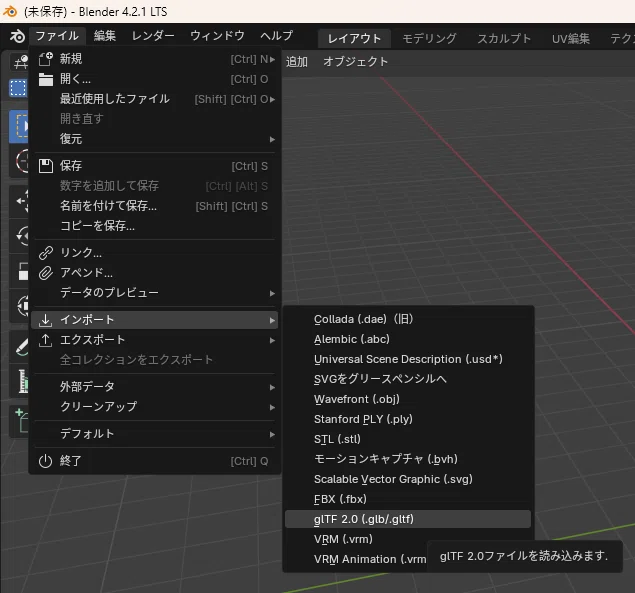This screenshot has width=635, height=593.
Task: Import Universal Scene Description (.usd*)
Action: point(408,359)
